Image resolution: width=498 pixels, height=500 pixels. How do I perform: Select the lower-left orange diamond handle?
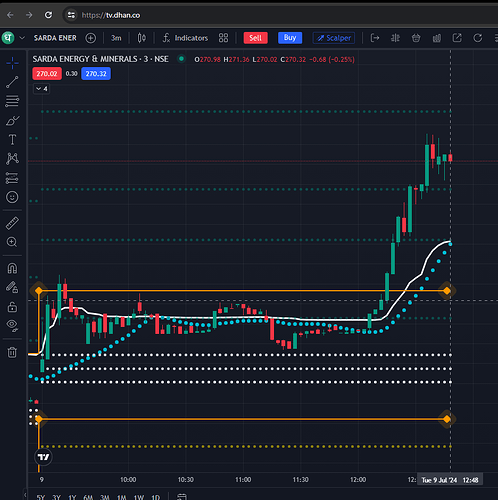pyautogui.click(x=39, y=419)
